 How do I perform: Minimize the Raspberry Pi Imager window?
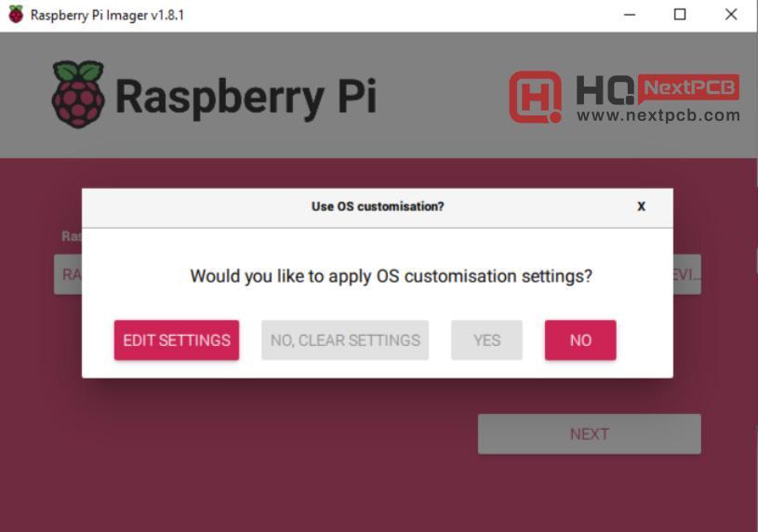pyautogui.click(x=630, y=15)
